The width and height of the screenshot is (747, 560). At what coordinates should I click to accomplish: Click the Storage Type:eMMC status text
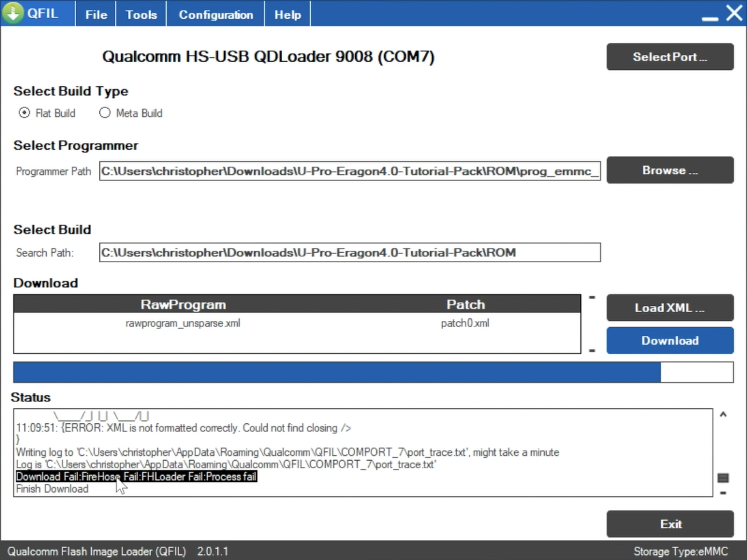point(681,551)
